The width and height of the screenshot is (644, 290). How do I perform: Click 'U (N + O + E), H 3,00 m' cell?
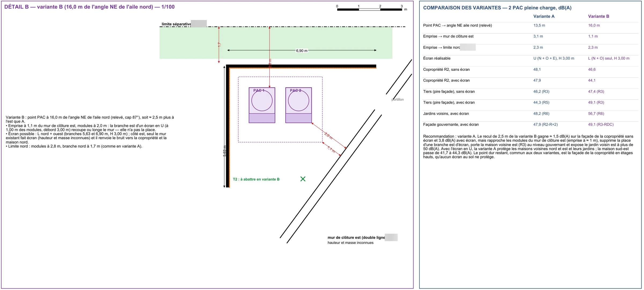point(554,58)
